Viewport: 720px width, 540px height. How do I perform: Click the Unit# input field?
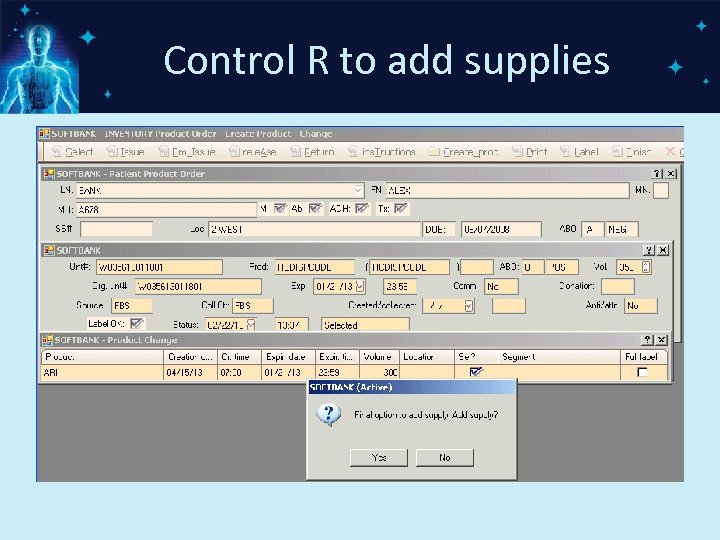click(x=159, y=267)
